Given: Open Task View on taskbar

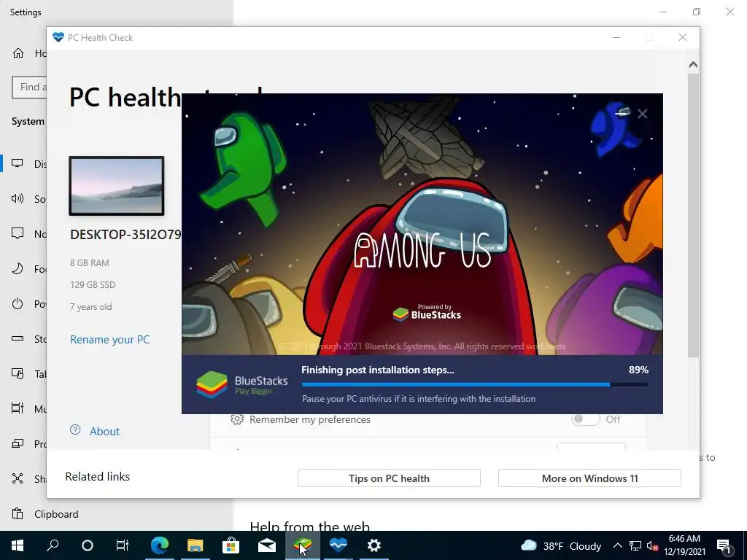Looking at the screenshot, I should coord(123,545).
